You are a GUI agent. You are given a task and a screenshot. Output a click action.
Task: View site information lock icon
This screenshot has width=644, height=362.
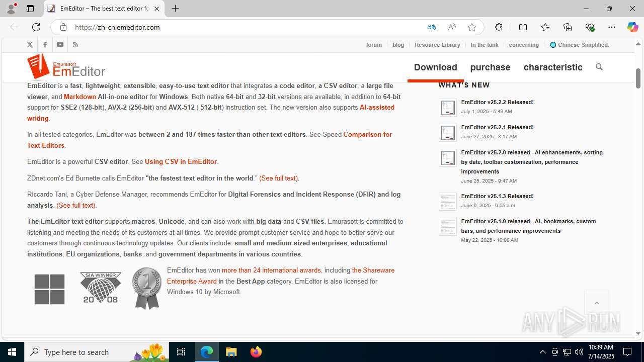(x=63, y=27)
